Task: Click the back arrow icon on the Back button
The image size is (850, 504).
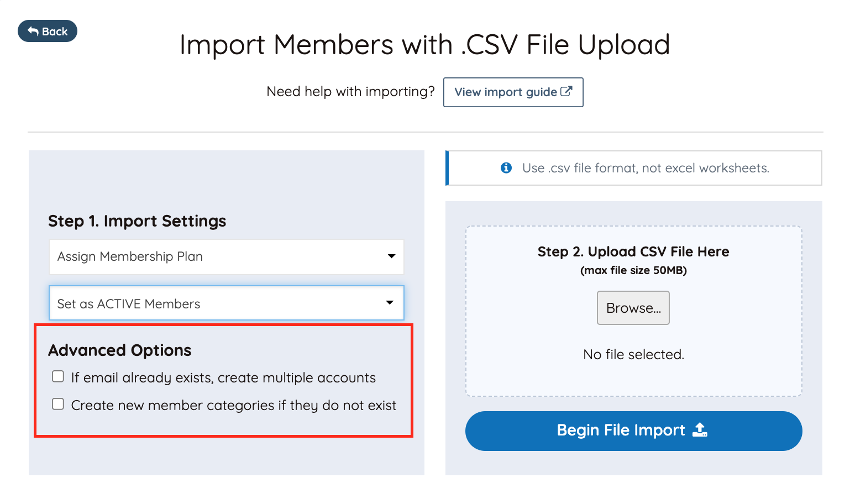Action: click(33, 31)
